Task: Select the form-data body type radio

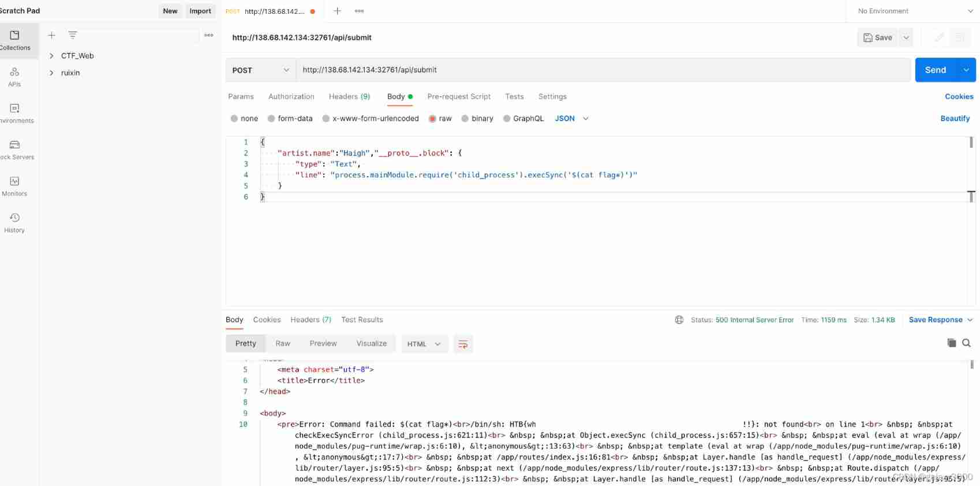Action: tap(271, 118)
